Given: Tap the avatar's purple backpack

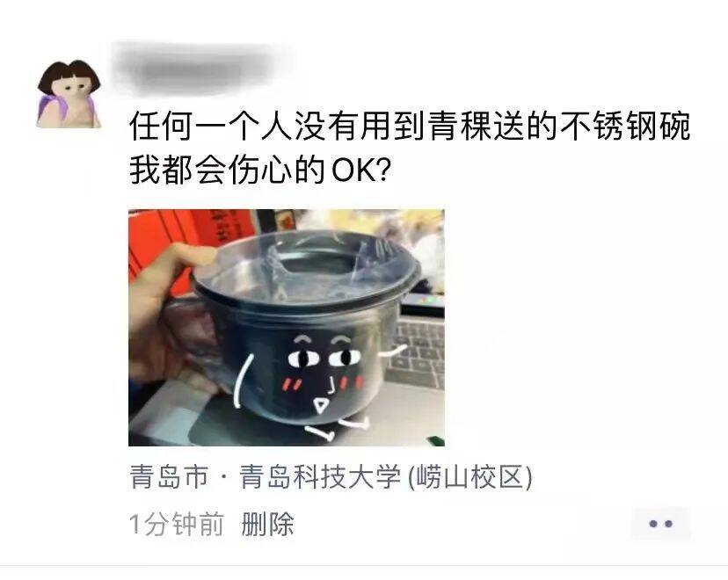Looking at the screenshot, I should pos(49,111).
